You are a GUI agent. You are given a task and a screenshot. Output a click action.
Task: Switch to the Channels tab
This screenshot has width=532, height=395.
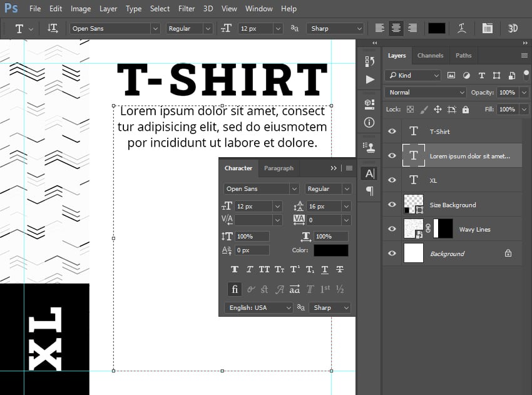pos(430,55)
